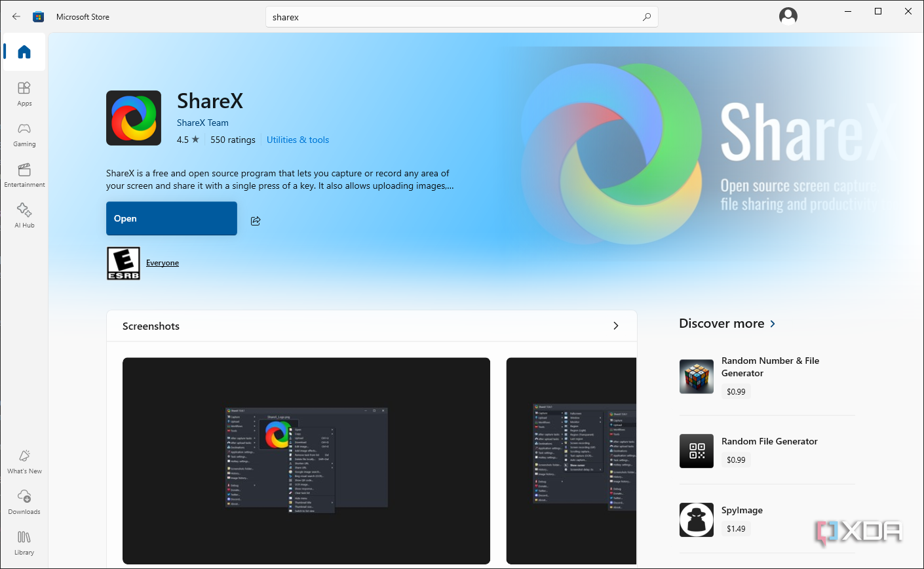Image resolution: width=924 pixels, height=569 pixels.
Task: Click the search magnifier icon
Action: click(646, 16)
